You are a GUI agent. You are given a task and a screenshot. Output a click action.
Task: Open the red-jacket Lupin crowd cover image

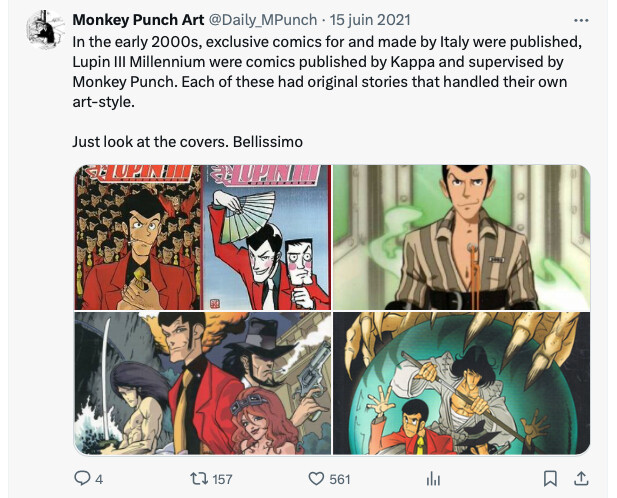pyautogui.click(x=138, y=237)
